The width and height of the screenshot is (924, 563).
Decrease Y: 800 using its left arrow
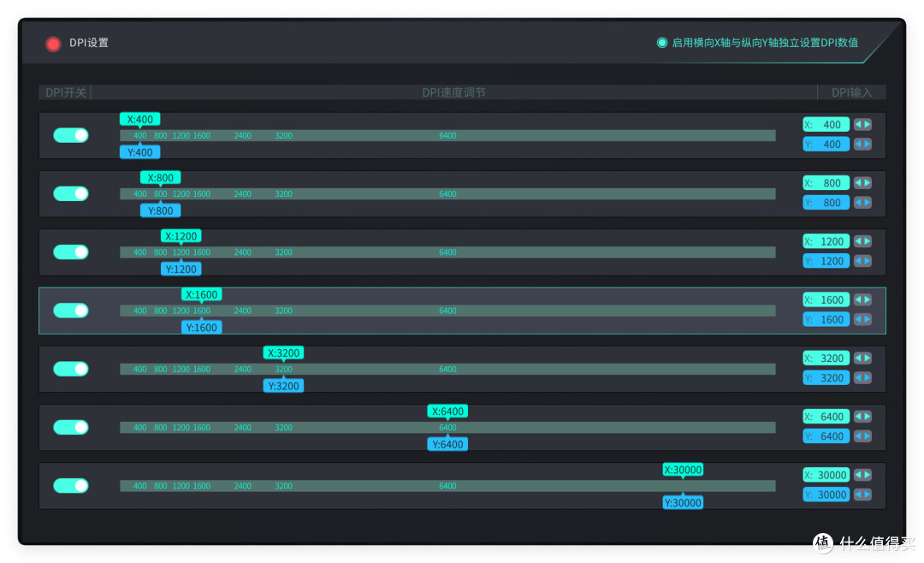click(859, 202)
